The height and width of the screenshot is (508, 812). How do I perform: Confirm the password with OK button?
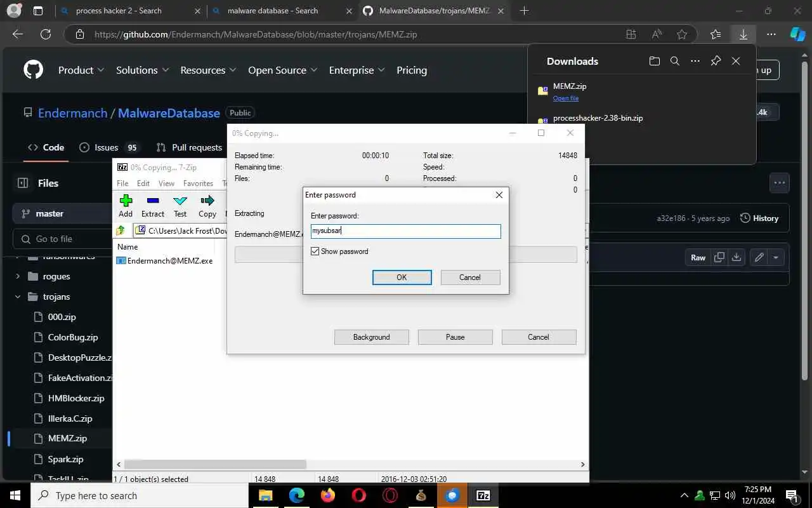402,277
